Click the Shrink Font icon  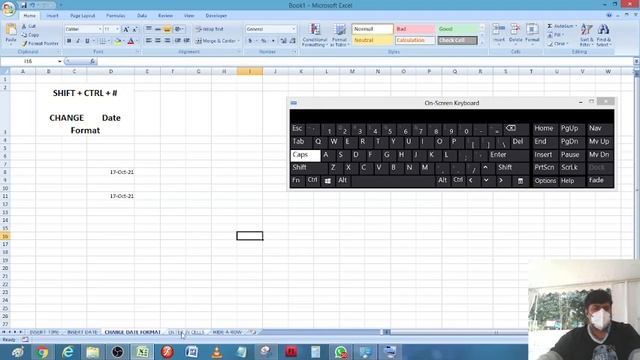coord(135,29)
